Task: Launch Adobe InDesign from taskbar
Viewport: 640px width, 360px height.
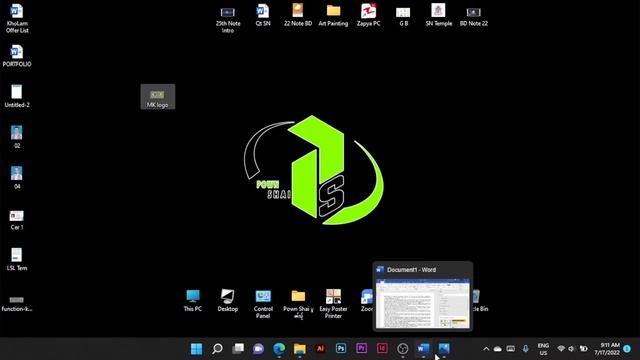Action: [x=382, y=349]
